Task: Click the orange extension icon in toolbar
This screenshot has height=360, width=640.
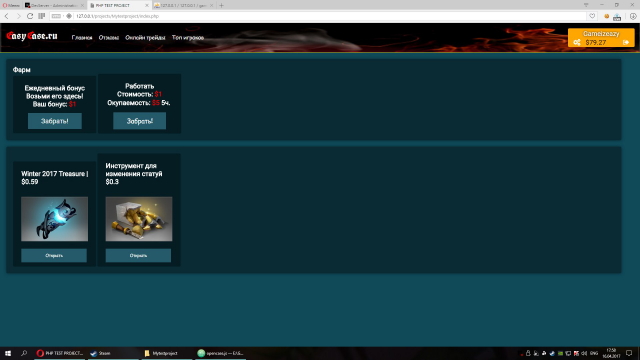Action: 607,16
